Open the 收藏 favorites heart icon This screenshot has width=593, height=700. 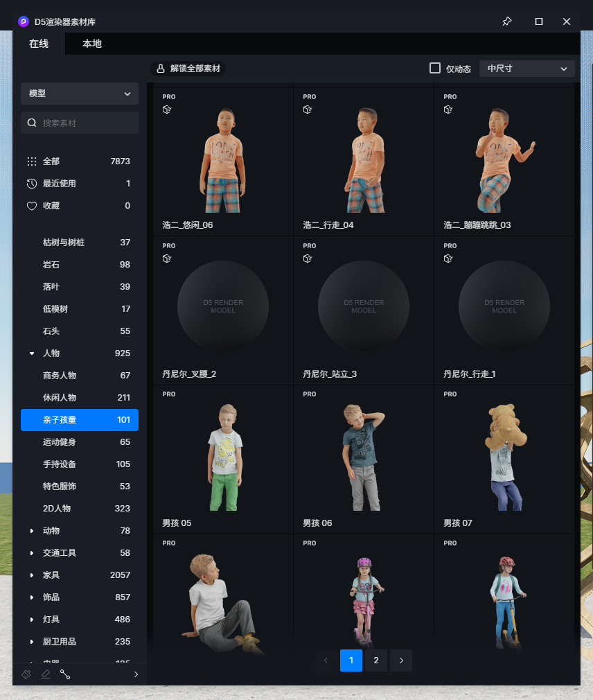pos(31,206)
